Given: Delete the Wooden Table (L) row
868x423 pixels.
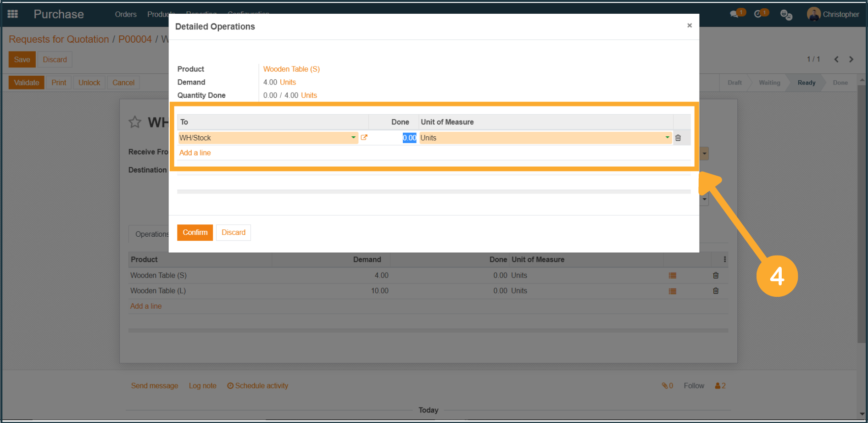Looking at the screenshot, I should (715, 291).
